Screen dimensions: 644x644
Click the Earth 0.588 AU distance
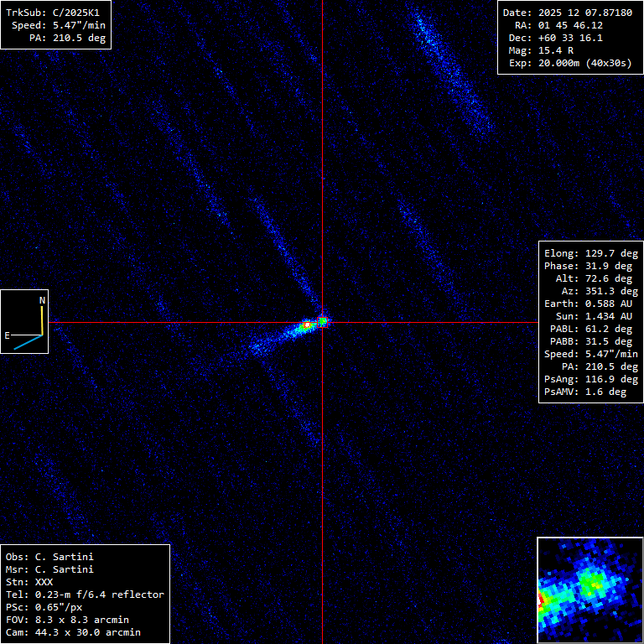(x=590, y=304)
